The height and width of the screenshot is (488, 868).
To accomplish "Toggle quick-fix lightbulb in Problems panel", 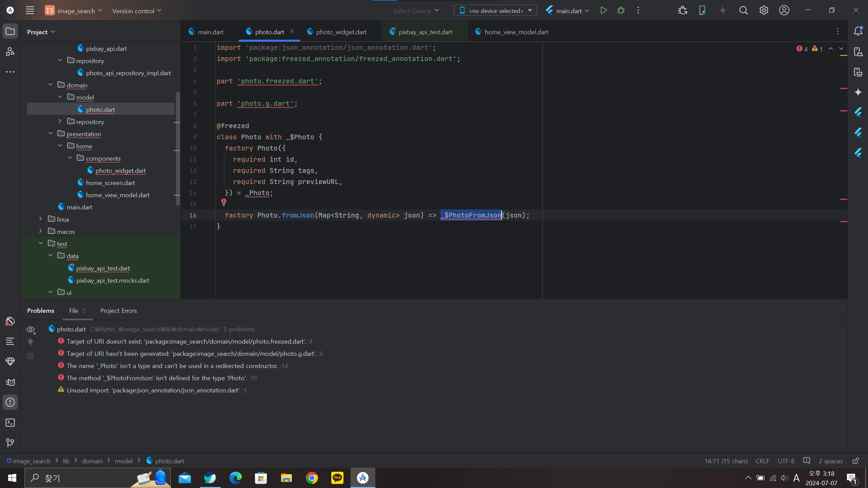I will (31, 342).
